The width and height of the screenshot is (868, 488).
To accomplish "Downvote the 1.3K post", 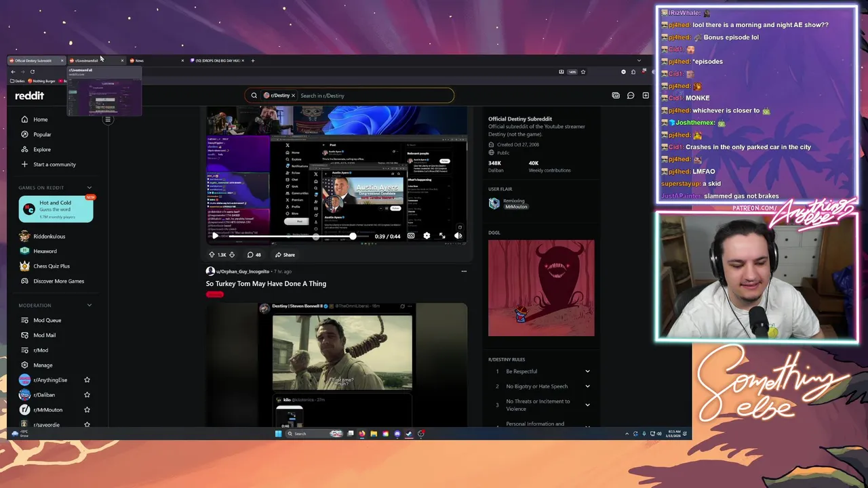I will (232, 255).
